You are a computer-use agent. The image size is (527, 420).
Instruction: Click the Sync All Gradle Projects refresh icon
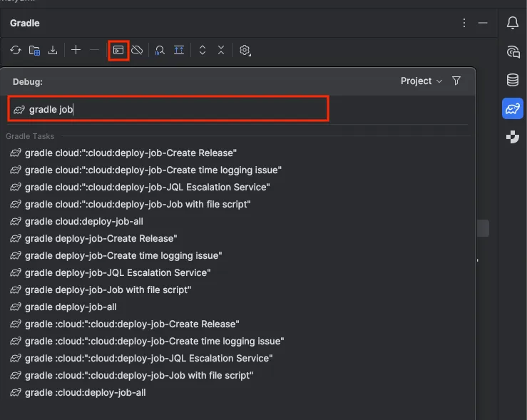[x=16, y=51]
